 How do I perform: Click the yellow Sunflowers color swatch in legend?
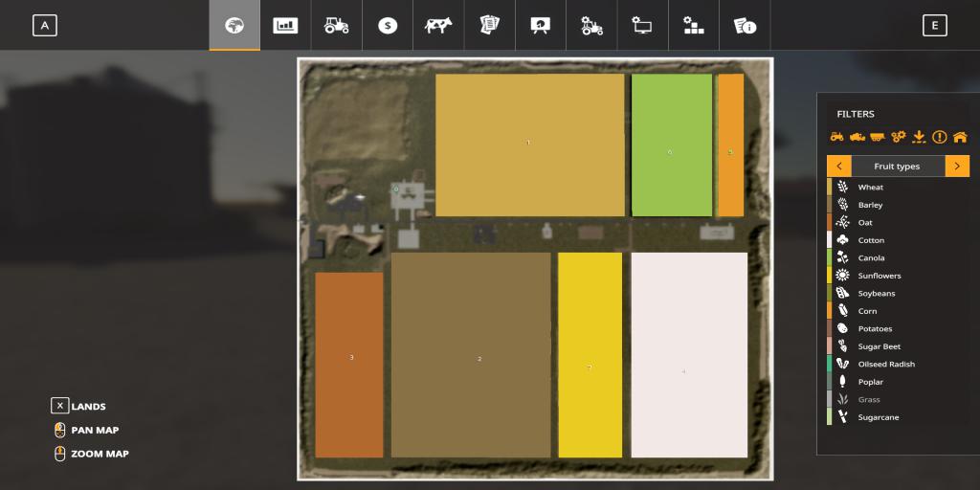[830, 276]
